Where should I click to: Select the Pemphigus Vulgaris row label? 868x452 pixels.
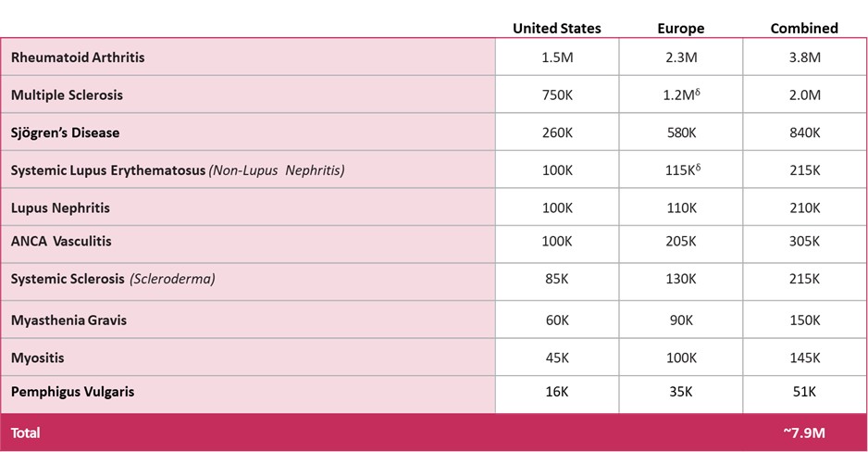72,392
